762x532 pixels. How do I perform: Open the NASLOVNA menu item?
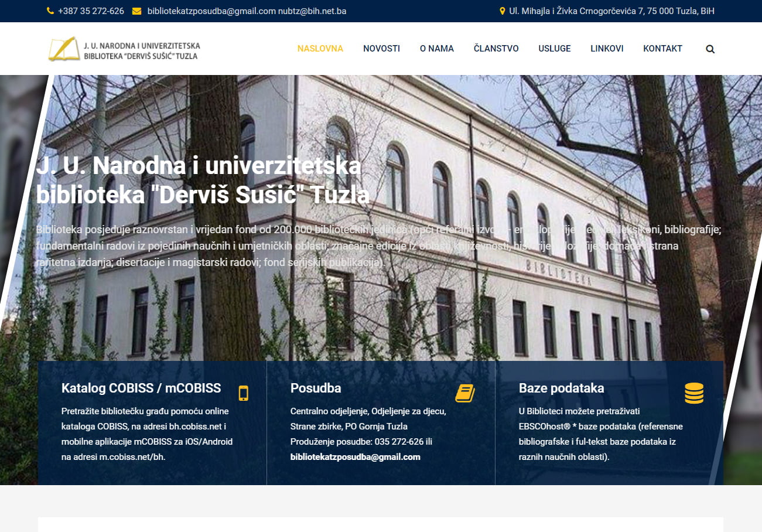pyautogui.click(x=320, y=49)
